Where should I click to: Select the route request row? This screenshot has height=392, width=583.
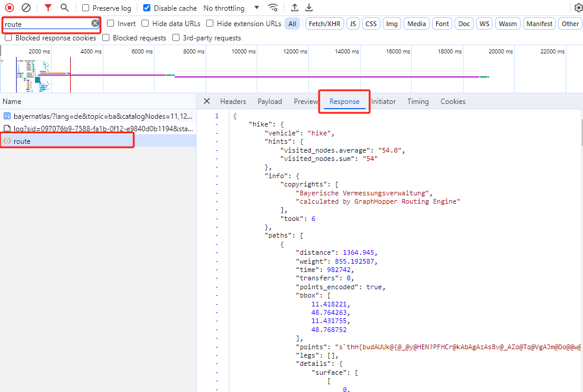point(98,141)
